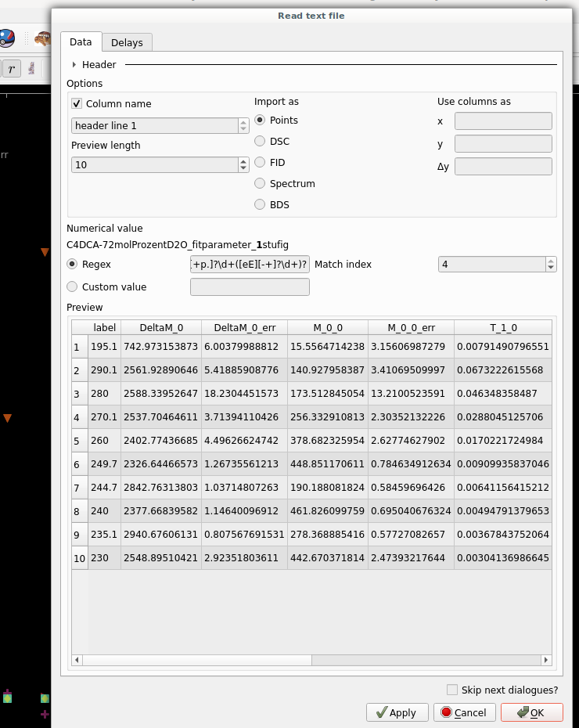579x728 pixels.
Task: Click the cat bus toolbar icon
Action: pos(41,38)
